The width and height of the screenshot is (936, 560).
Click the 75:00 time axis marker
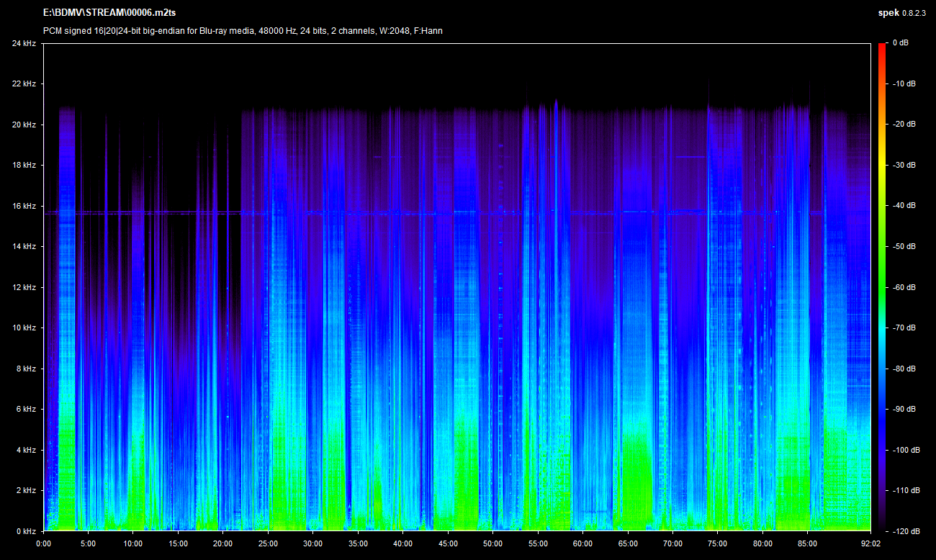pos(718,543)
